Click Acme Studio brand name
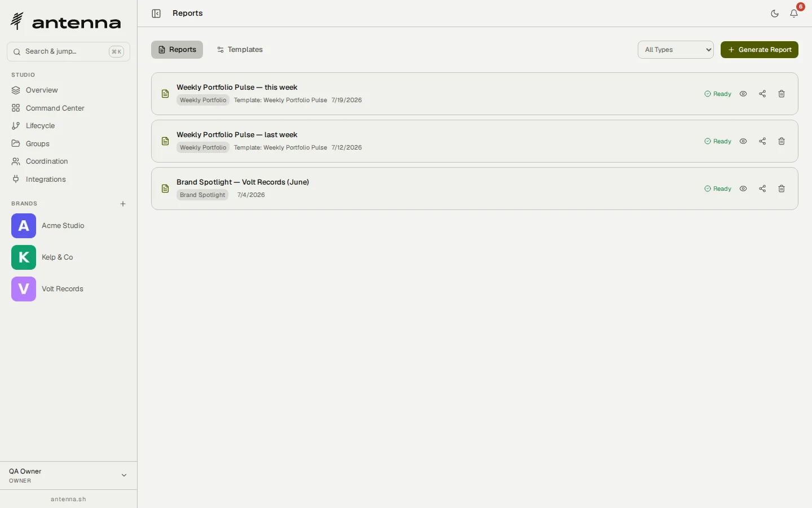812x508 pixels. [63, 226]
